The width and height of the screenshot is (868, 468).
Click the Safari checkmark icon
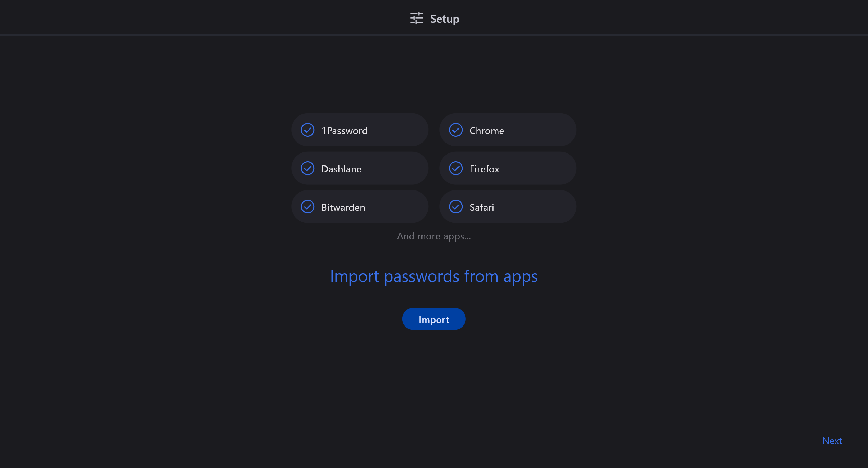[x=456, y=207]
